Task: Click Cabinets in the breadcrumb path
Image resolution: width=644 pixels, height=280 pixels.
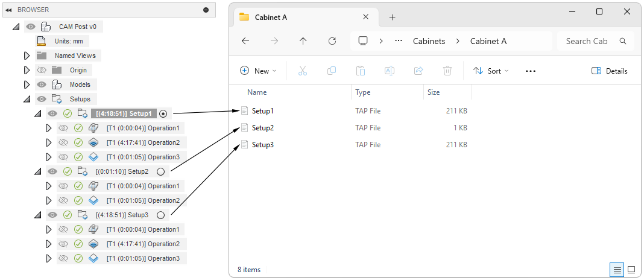Action: 429,41
